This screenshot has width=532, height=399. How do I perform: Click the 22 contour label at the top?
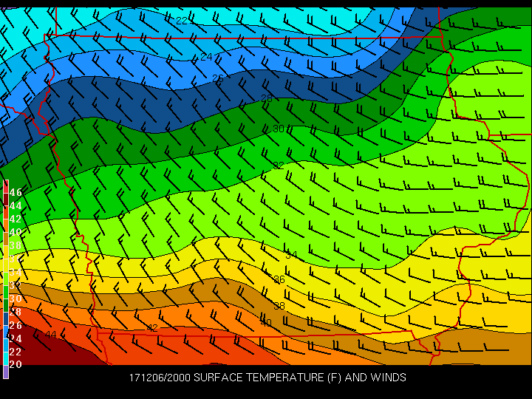click(182, 21)
